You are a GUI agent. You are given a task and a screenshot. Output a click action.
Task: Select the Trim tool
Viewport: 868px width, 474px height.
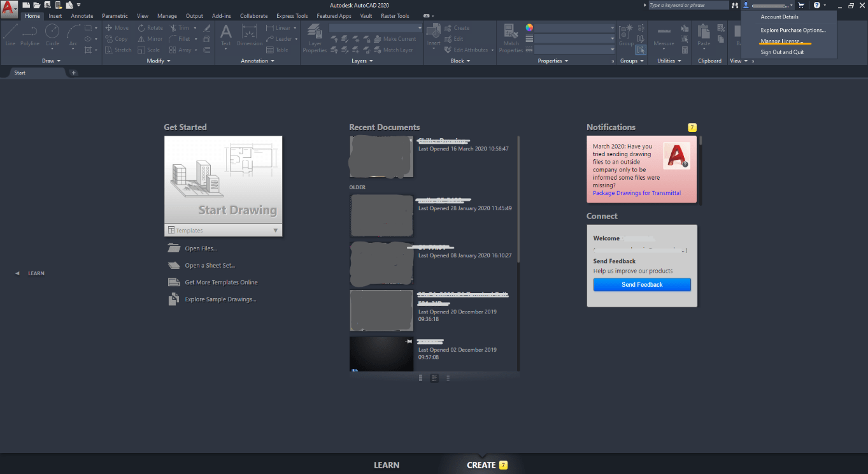pyautogui.click(x=179, y=28)
